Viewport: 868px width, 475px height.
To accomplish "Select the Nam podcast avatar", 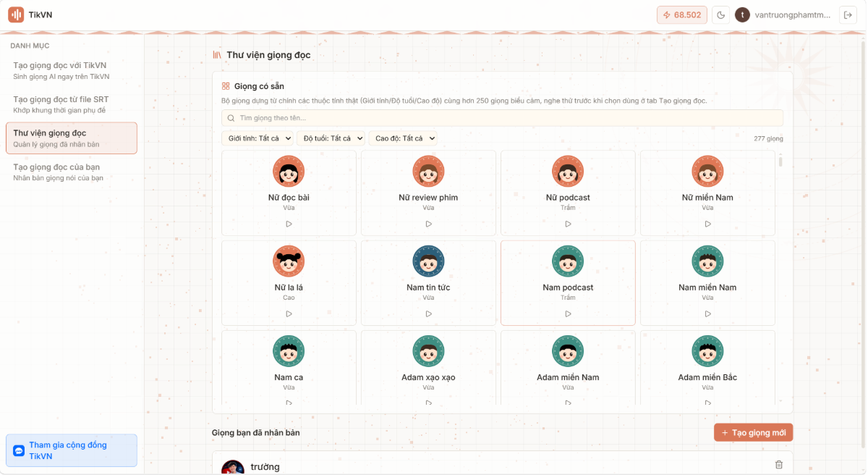I will [x=568, y=261].
